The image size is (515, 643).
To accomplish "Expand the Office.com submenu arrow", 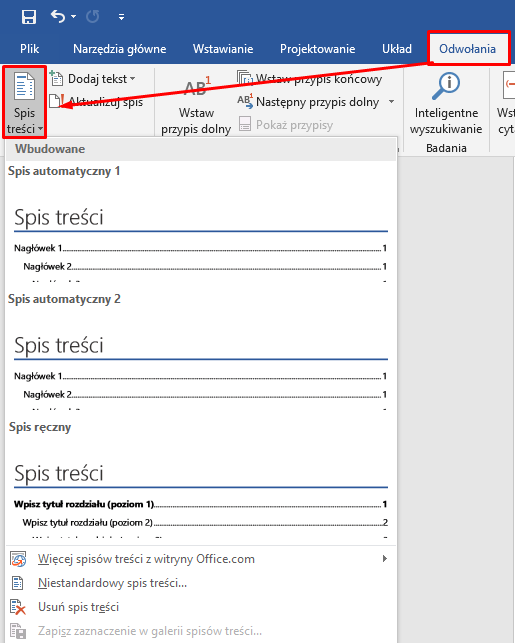I will point(385,559).
